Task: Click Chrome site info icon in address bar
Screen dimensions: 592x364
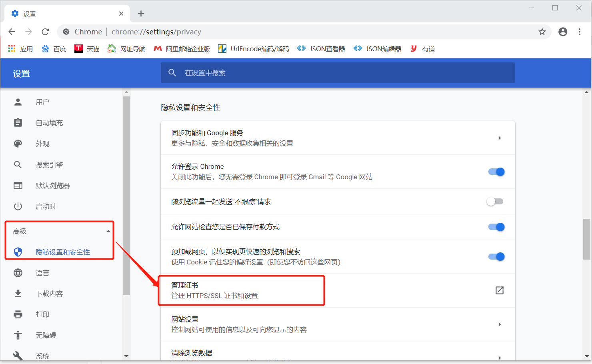Action: pyautogui.click(x=66, y=32)
